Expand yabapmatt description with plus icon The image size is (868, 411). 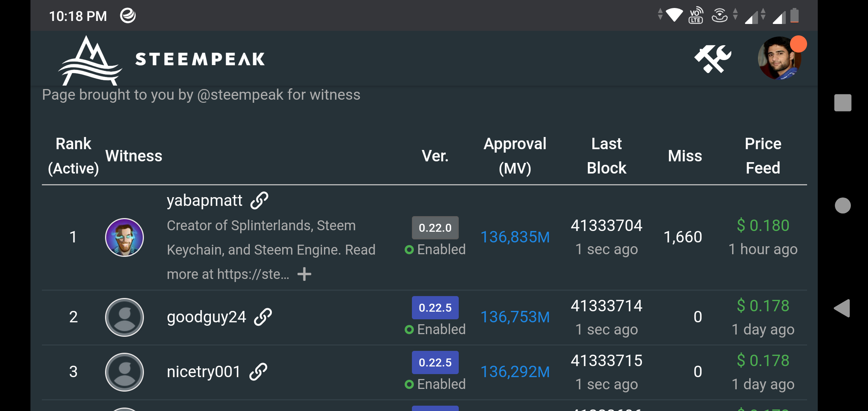[304, 274]
